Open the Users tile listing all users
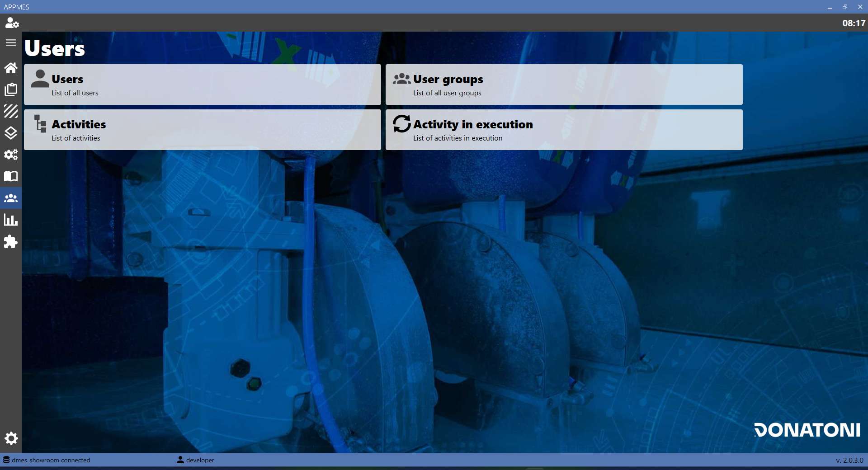Screen dimensions: 868x470 click(x=203, y=85)
